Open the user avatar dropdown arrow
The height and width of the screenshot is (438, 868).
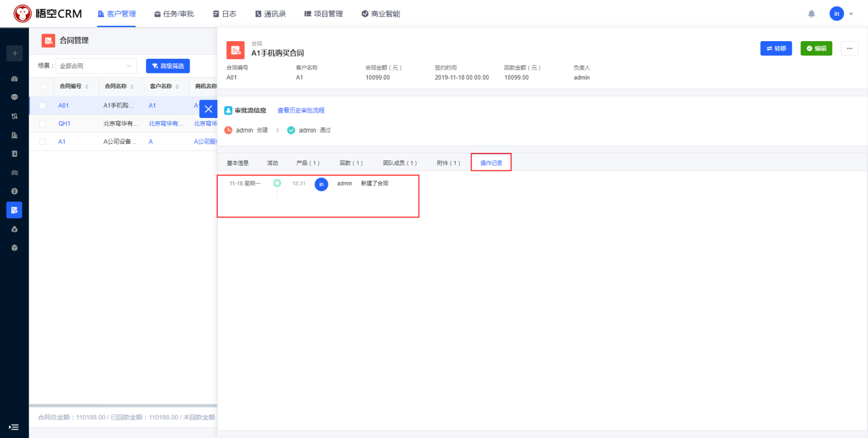tap(851, 14)
